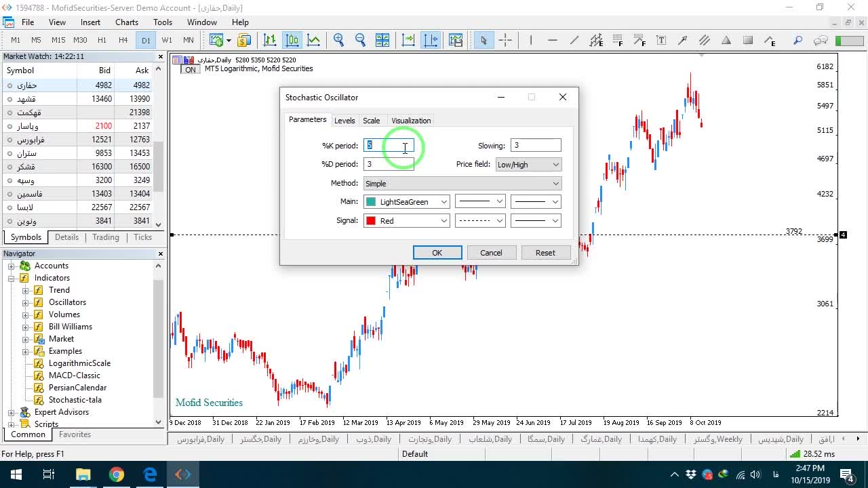
Task: Activate the trendline drawing tool
Action: click(574, 40)
